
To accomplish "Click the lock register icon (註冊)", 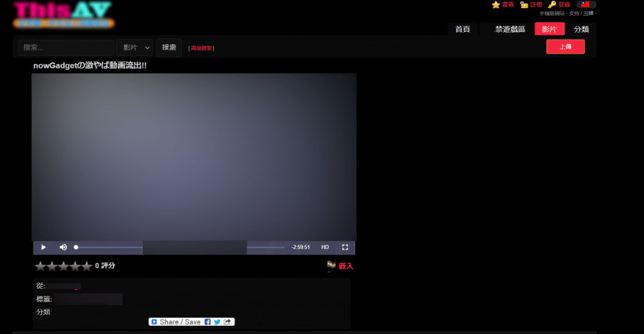I will tap(524, 4).
